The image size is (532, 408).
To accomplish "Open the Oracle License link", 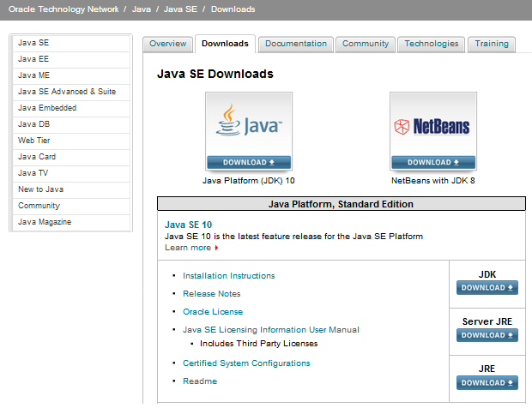I will (x=213, y=312).
